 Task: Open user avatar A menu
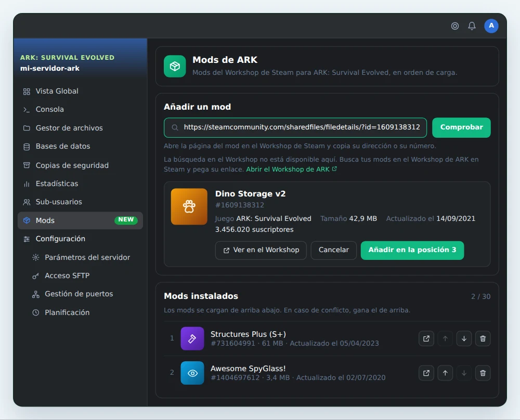point(491,26)
